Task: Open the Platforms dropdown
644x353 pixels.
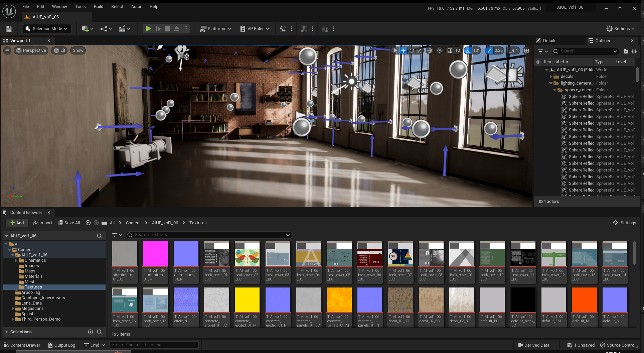Action: (x=215, y=29)
